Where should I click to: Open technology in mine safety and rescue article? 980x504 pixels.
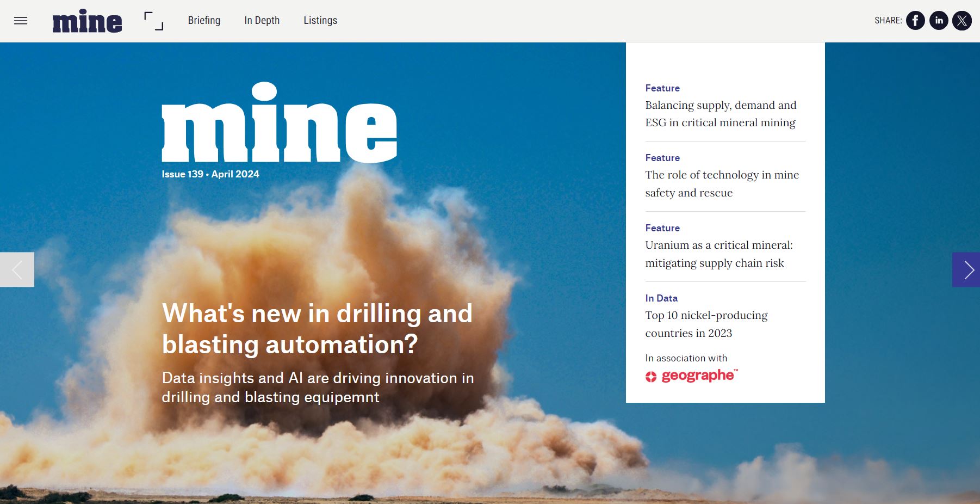click(722, 183)
